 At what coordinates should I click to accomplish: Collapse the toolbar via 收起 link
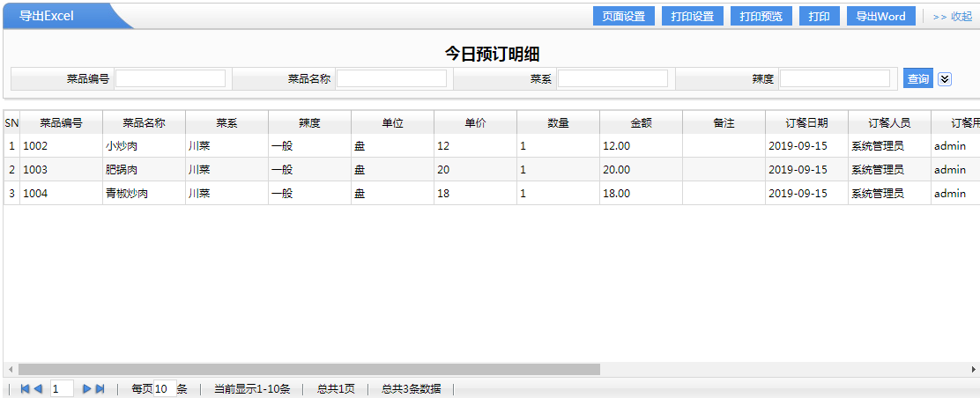(x=952, y=17)
